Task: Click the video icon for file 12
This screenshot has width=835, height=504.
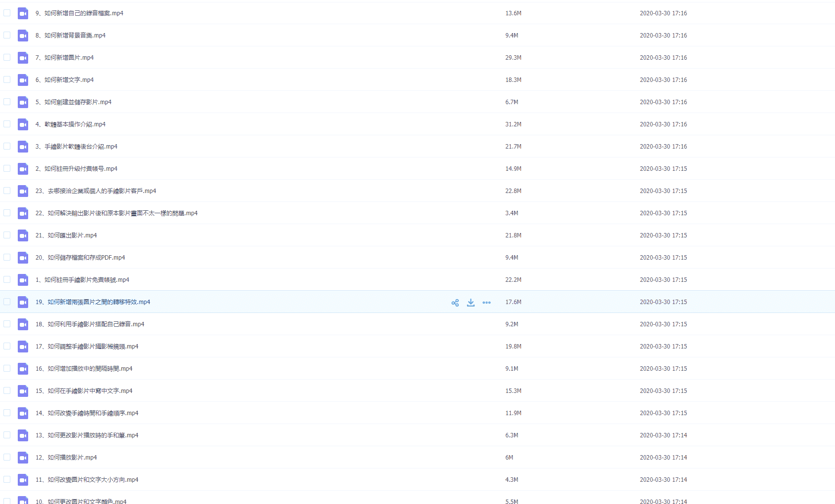Action: pyautogui.click(x=23, y=458)
